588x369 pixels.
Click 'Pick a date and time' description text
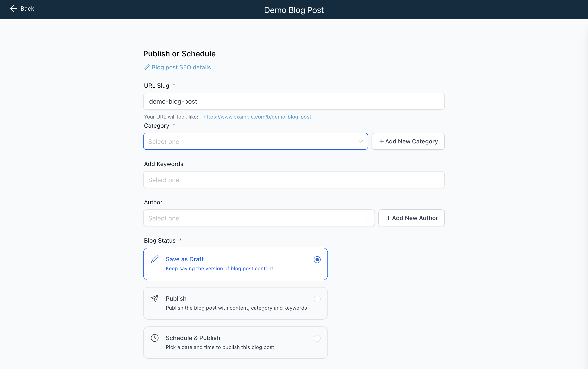click(x=220, y=347)
